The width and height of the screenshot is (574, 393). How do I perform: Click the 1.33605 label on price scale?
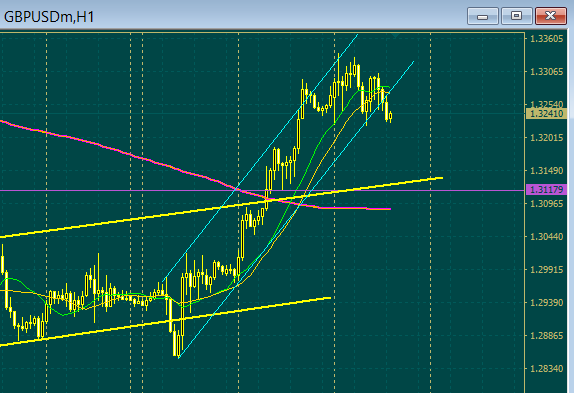click(x=546, y=38)
